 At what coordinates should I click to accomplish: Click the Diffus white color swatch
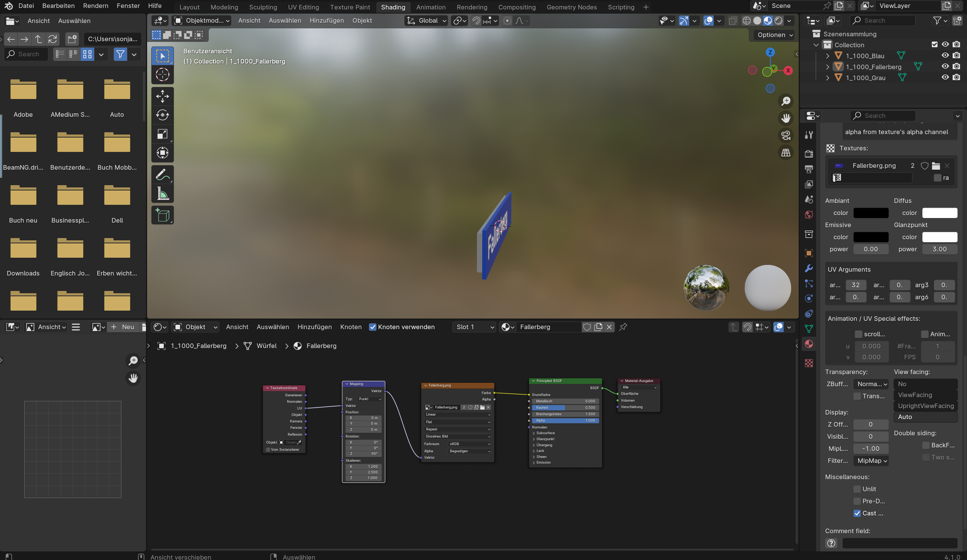(939, 213)
